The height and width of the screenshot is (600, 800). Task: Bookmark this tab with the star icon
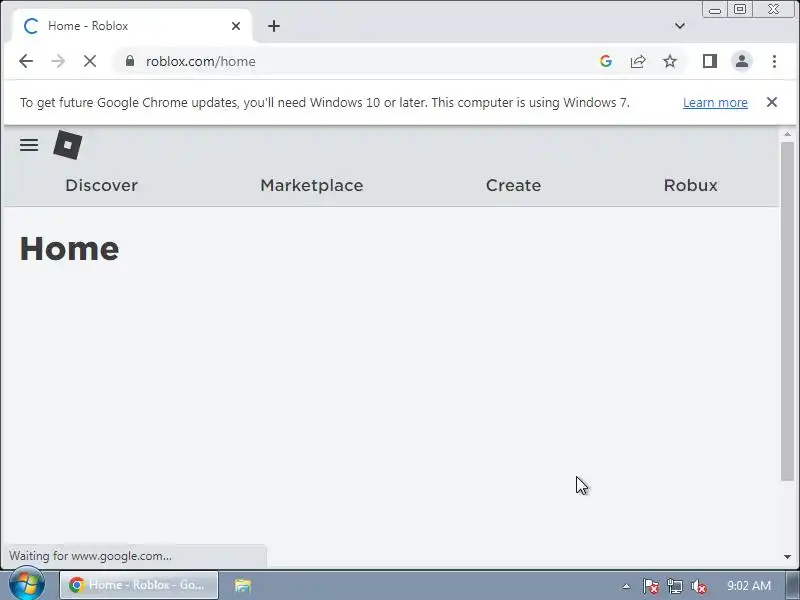click(x=670, y=61)
